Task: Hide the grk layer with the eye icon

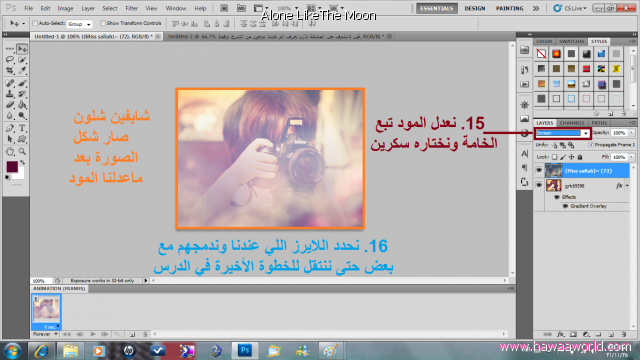Action: pos(539,186)
